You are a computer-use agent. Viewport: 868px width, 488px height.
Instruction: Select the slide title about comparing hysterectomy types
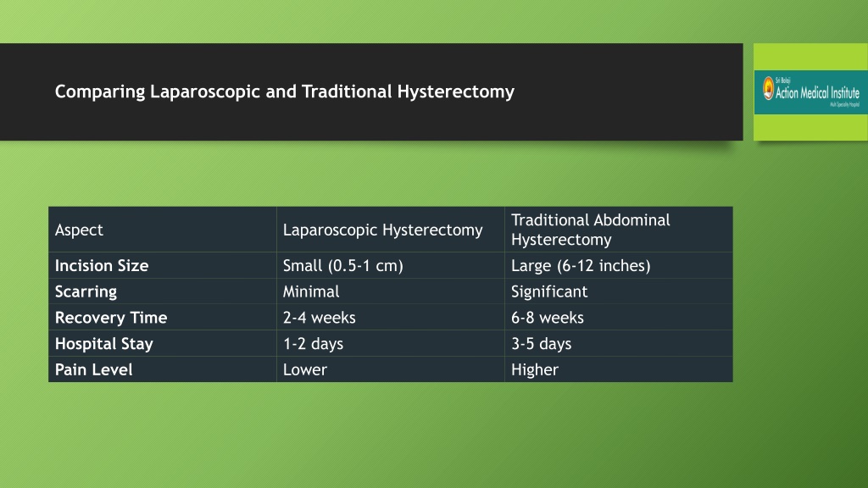(285, 91)
